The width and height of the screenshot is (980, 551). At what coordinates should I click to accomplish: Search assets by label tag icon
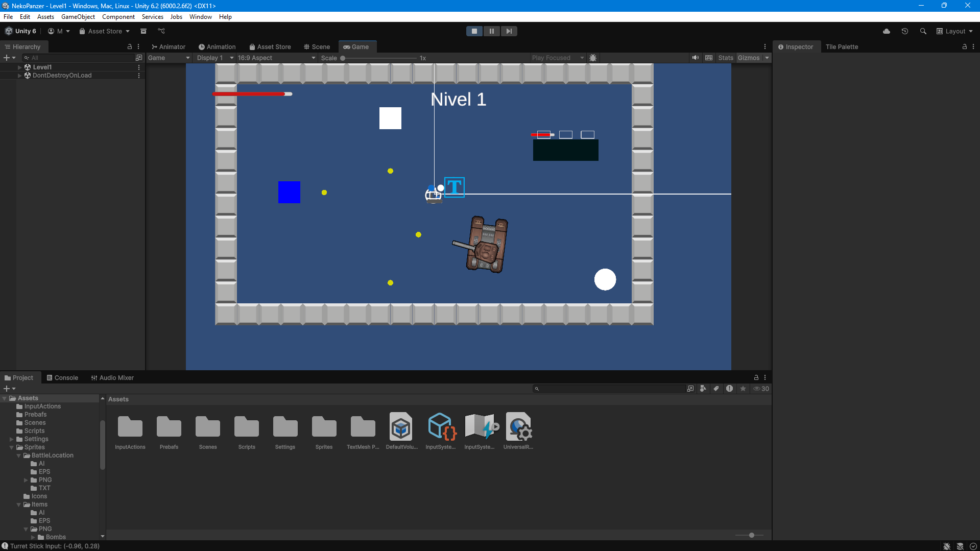[x=716, y=389]
